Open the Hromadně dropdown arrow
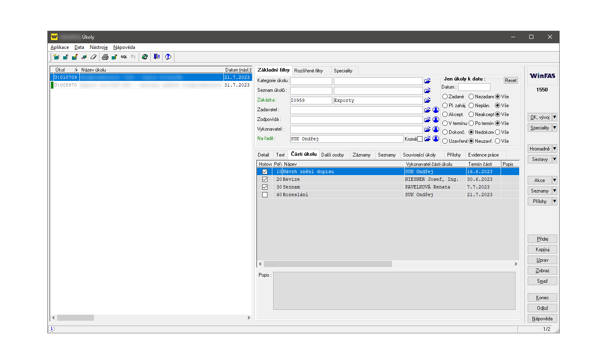 (554, 149)
